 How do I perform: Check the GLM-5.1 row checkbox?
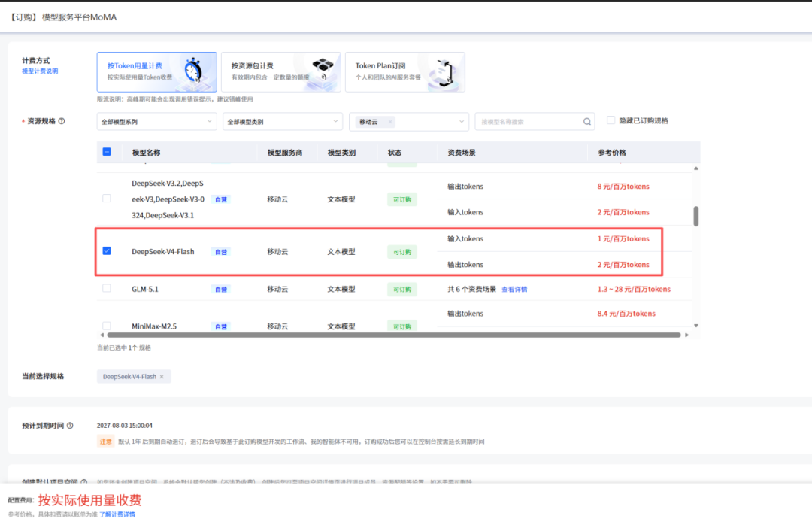(107, 288)
